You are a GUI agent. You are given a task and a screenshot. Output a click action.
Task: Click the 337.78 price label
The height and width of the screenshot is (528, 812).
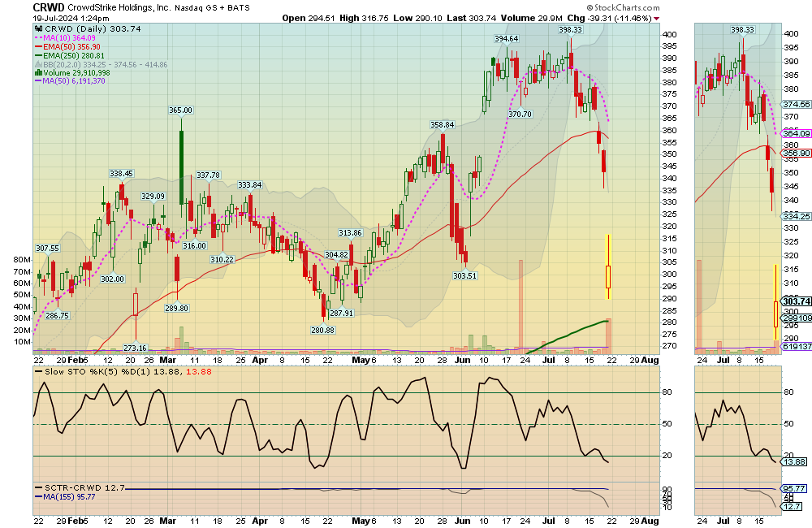click(208, 175)
